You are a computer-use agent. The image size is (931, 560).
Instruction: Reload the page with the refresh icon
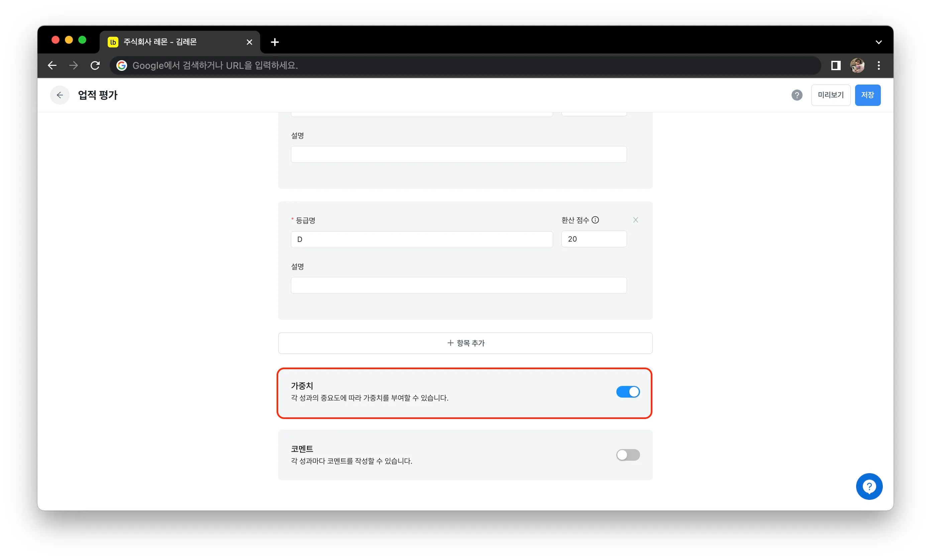[x=95, y=65]
